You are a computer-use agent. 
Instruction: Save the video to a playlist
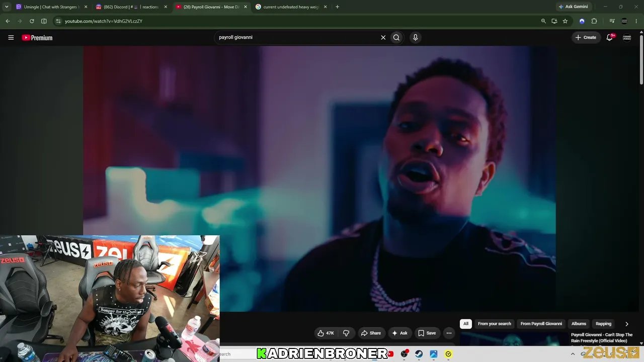coord(427,333)
